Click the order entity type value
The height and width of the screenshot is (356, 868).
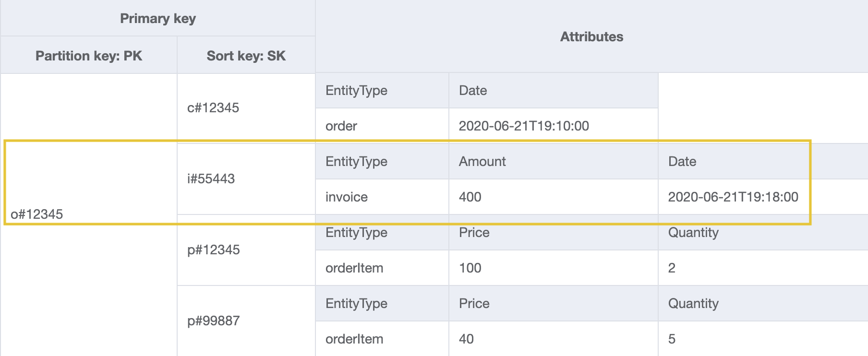[x=341, y=126]
